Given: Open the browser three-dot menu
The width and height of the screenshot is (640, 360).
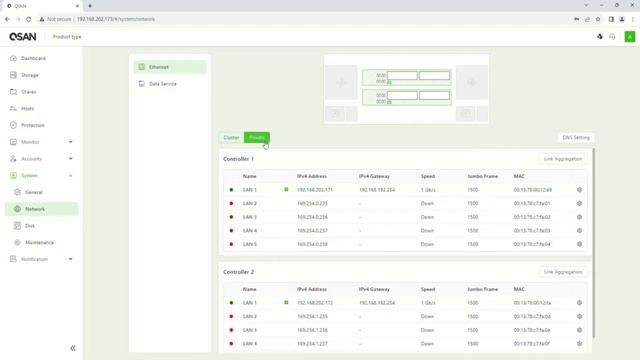Looking at the screenshot, I should 633,19.
